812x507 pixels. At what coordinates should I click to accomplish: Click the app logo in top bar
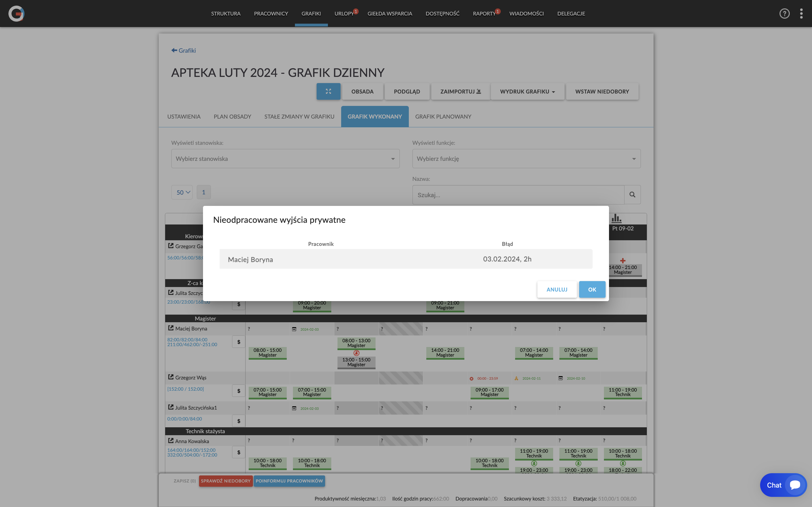click(x=16, y=14)
